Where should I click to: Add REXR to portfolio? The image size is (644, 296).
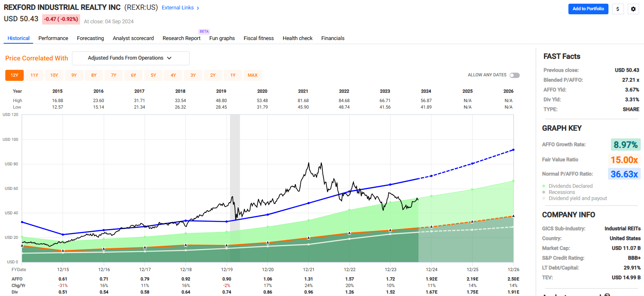(588, 9)
